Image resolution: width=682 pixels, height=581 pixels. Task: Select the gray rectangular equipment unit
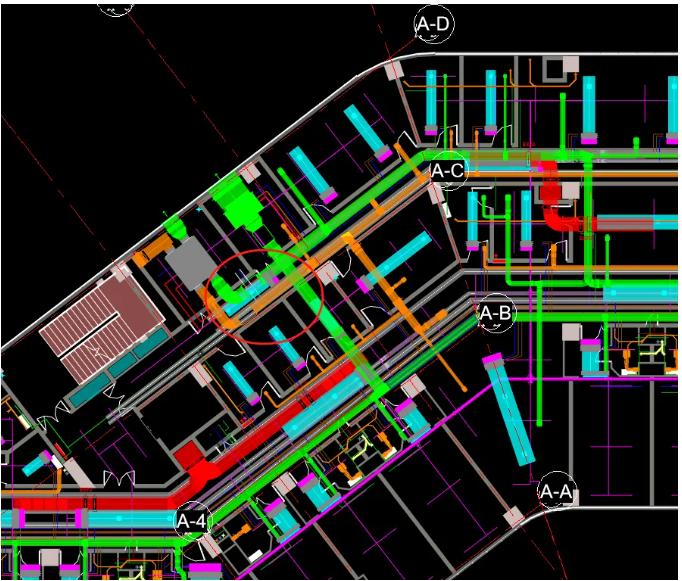pyautogui.click(x=190, y=264)
